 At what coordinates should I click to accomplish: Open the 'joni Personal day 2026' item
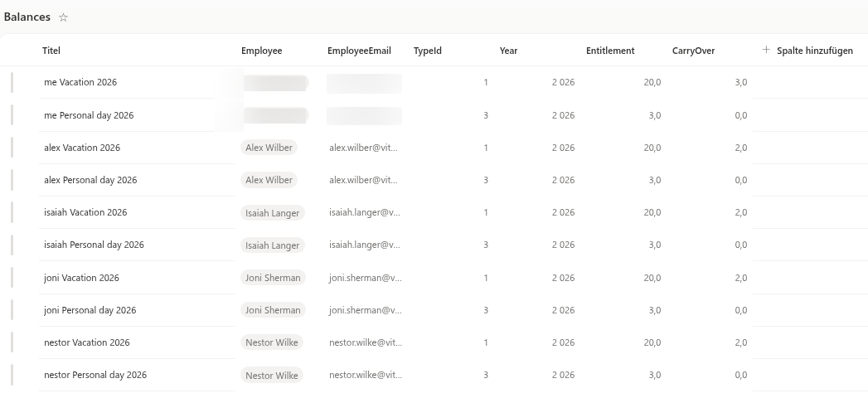[90, 310]
